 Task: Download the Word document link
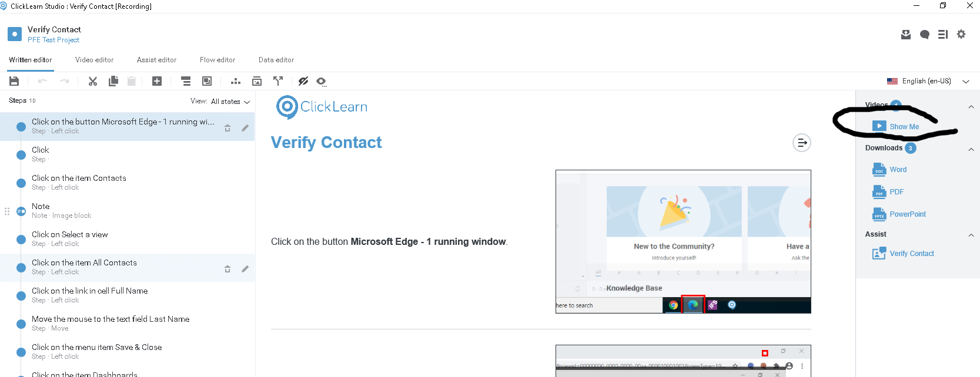[898, 170]
